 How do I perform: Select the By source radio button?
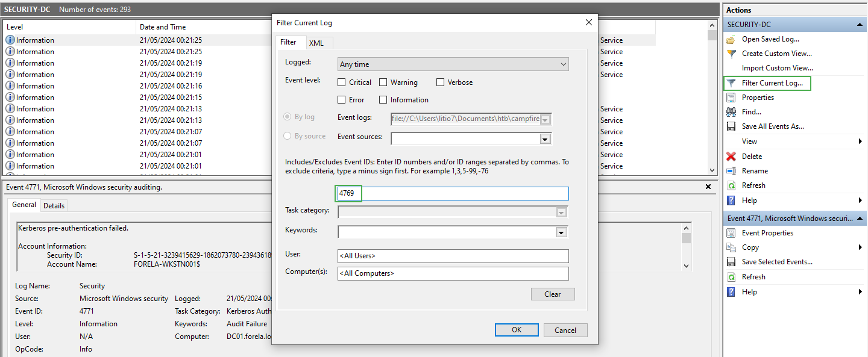pos(287,136)
